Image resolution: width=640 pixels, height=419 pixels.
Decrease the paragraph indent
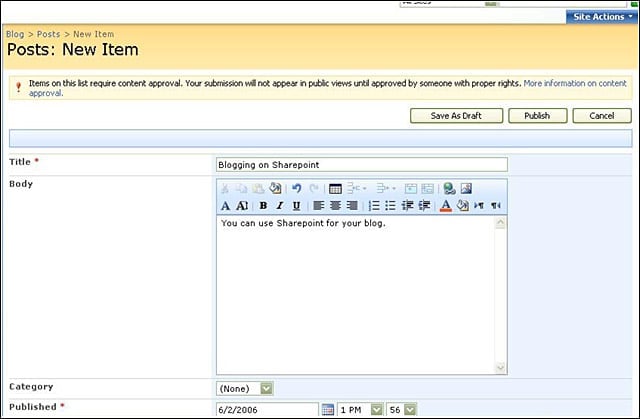(407, 206)
